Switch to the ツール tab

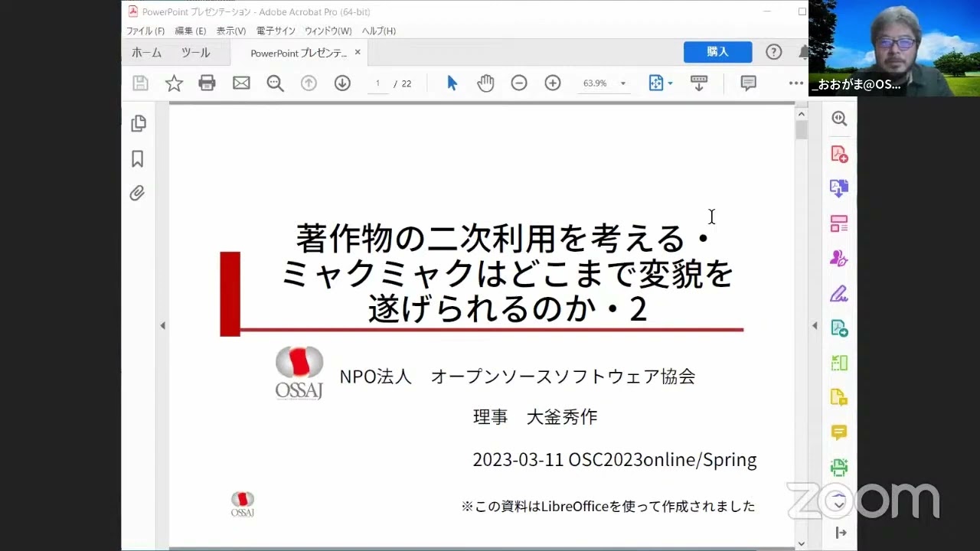coord(195,52)
